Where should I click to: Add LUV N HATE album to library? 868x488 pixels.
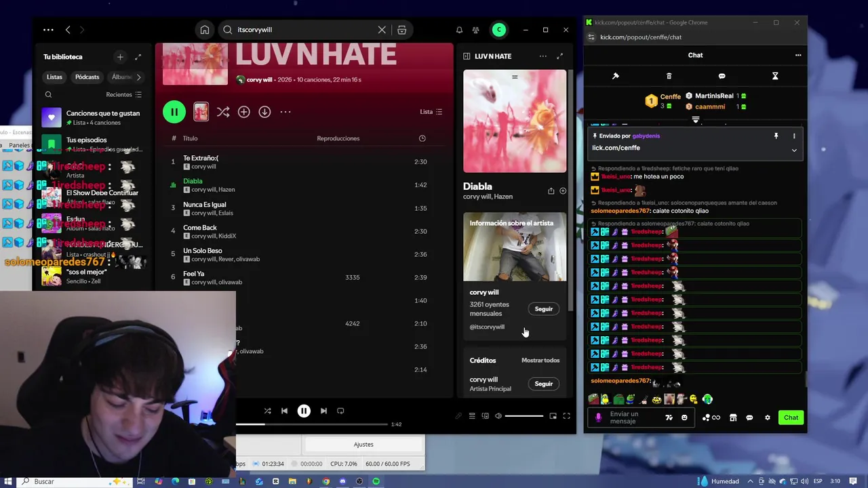pyautogui.click(x=243, y=112)
